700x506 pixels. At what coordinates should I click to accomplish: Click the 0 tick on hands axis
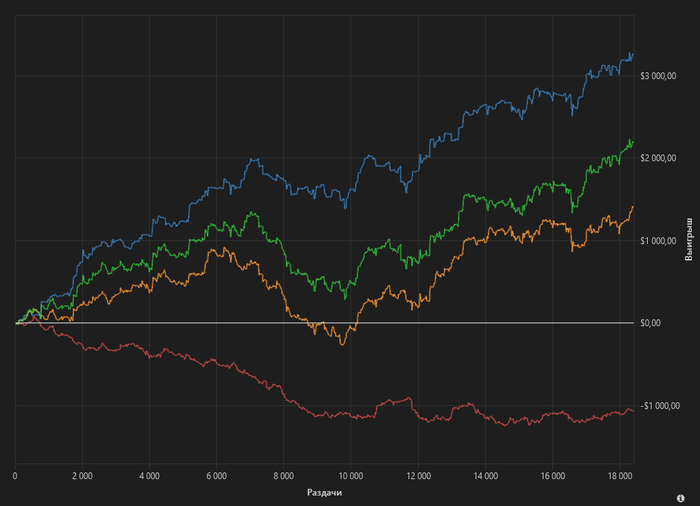pyautogui.click(x=15, y=476)
